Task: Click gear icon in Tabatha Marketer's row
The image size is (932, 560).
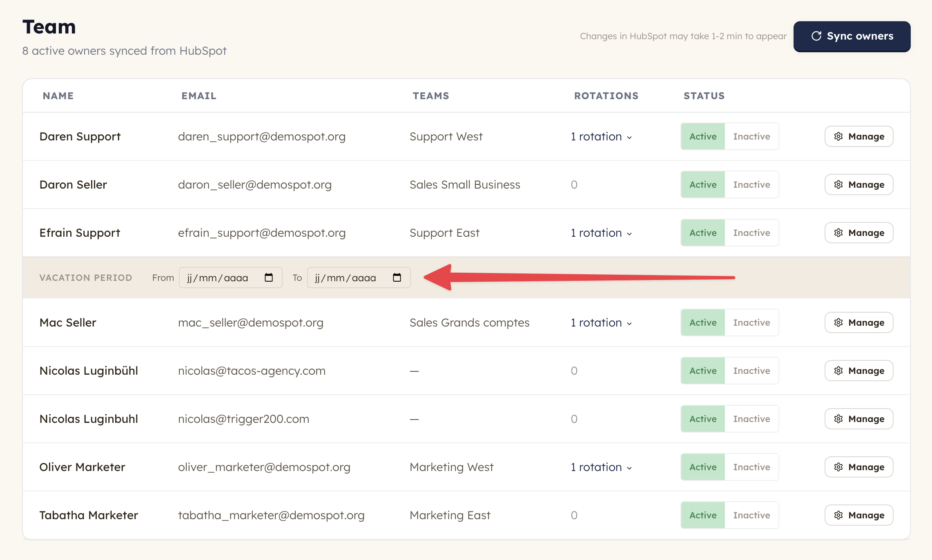Action: (838, 515)
